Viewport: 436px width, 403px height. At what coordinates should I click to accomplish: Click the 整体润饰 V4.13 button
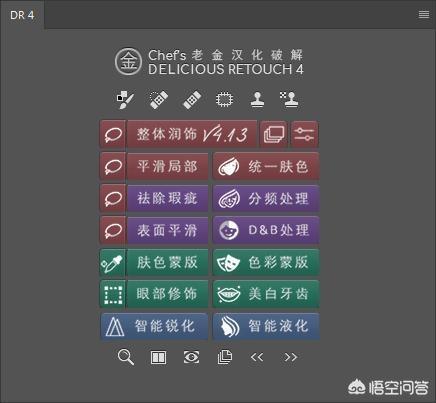coord(192,134)
